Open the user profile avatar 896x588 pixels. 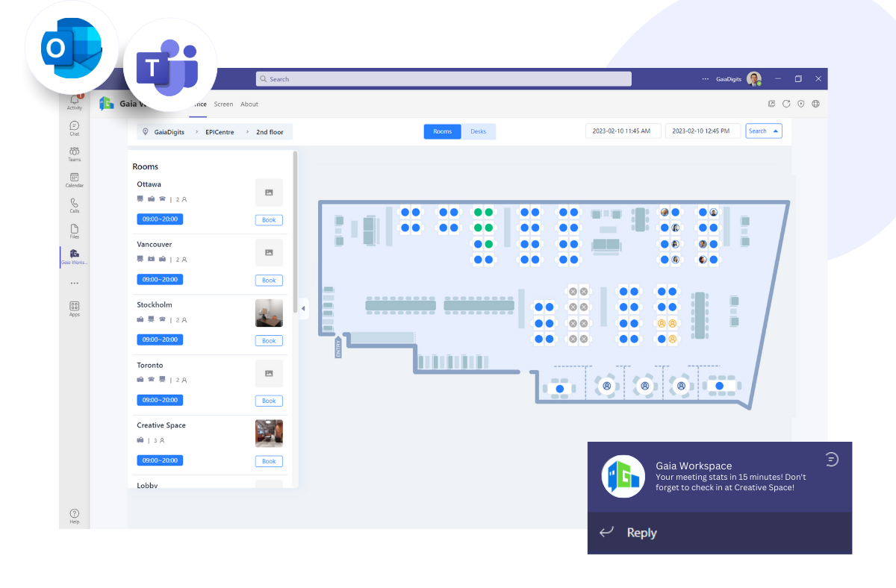754,79
